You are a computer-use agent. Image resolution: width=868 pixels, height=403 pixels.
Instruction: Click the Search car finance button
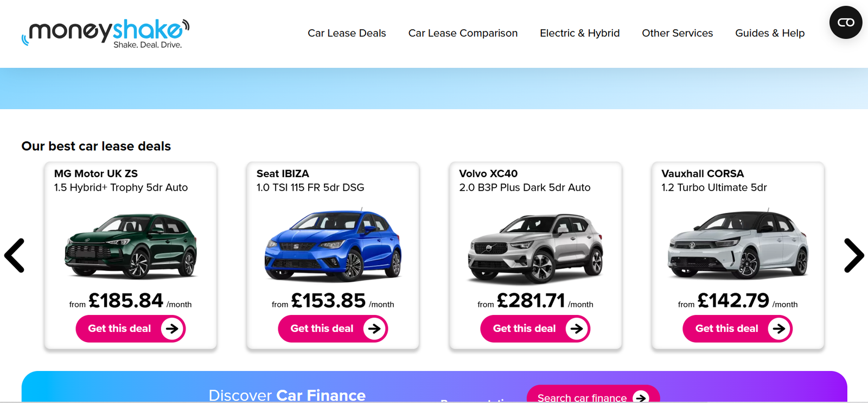pos(592,397)
